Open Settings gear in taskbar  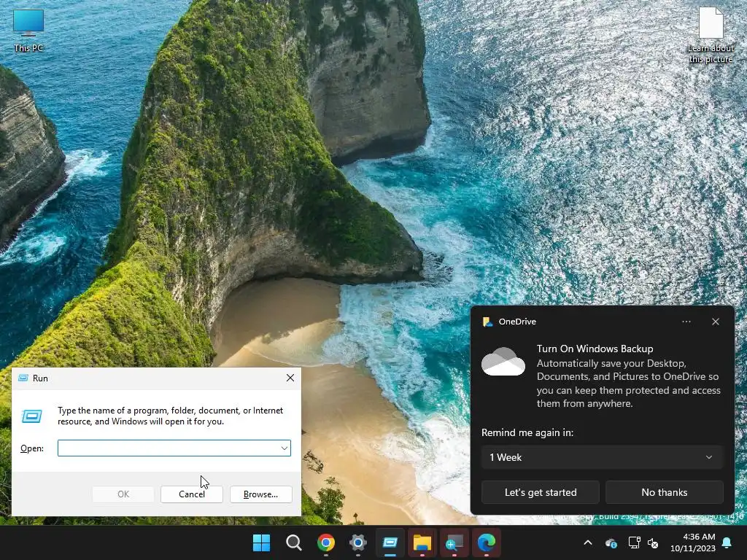[x=357, y=542]
